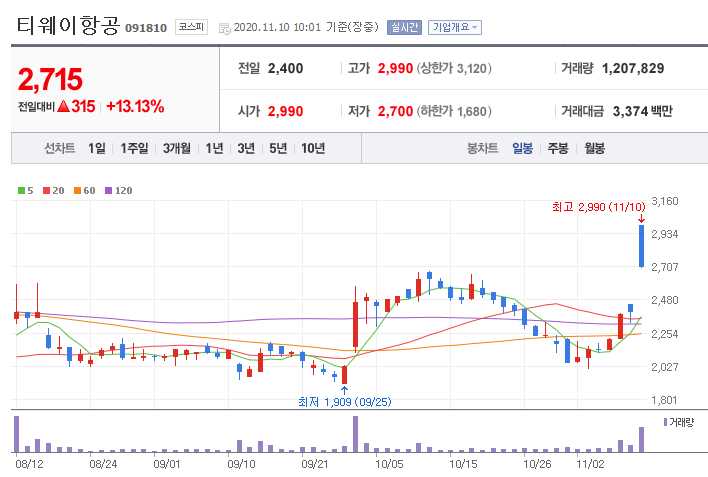
Task: Click the 09/10 date axis label
Action: coord(241,464)
